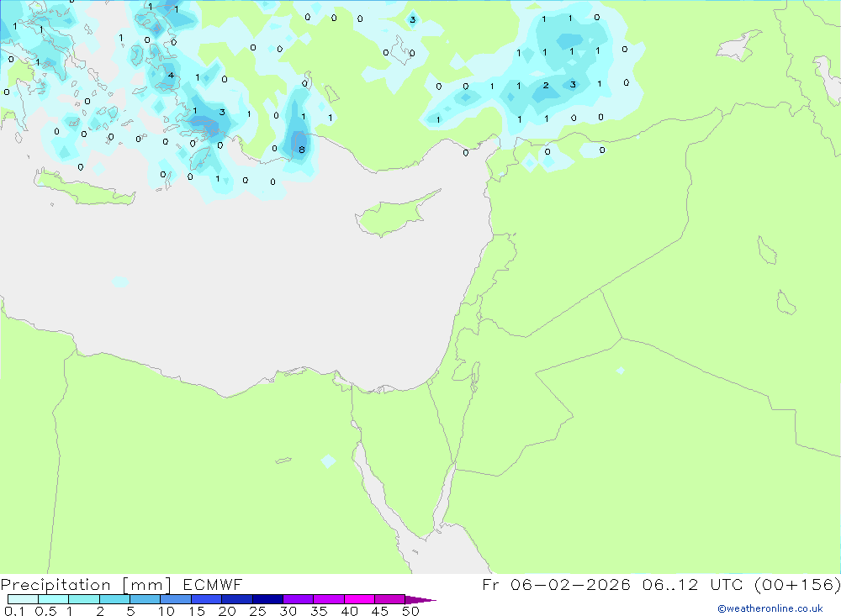Click legend label '25' under color scale
Screen dimensions: 841x616
click(257, 611)
